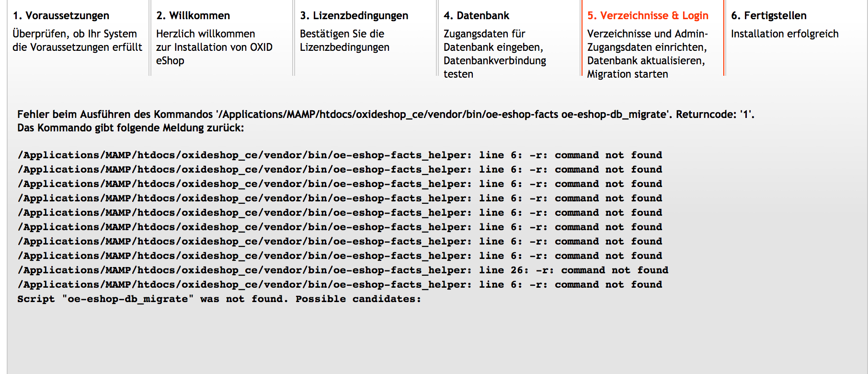This screenshot has width=868, height=374.
Task: Open the 1. Voraussetzungen step tab
Action: click(x=61, y=15)
